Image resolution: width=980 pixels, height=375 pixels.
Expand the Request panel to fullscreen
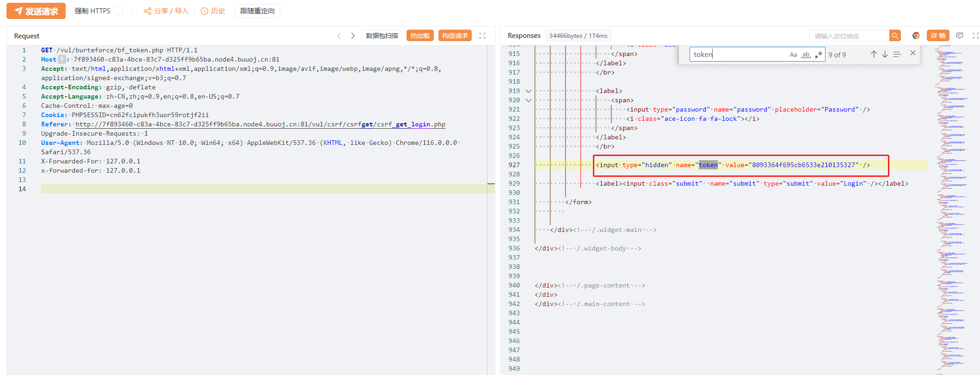coord(482,36)
